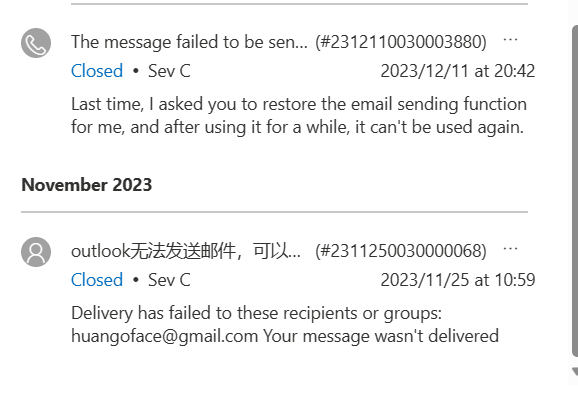Click the phone icon of first ticket
The height and width of the screenshot is (394, 578).
pyautogui.click(x=36, y=43)
